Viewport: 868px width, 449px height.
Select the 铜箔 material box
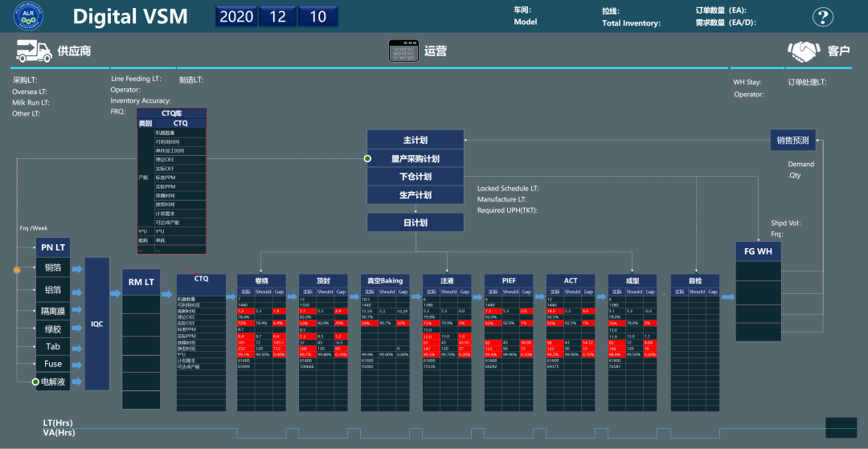pyautogui.click(x=53, y=269)
